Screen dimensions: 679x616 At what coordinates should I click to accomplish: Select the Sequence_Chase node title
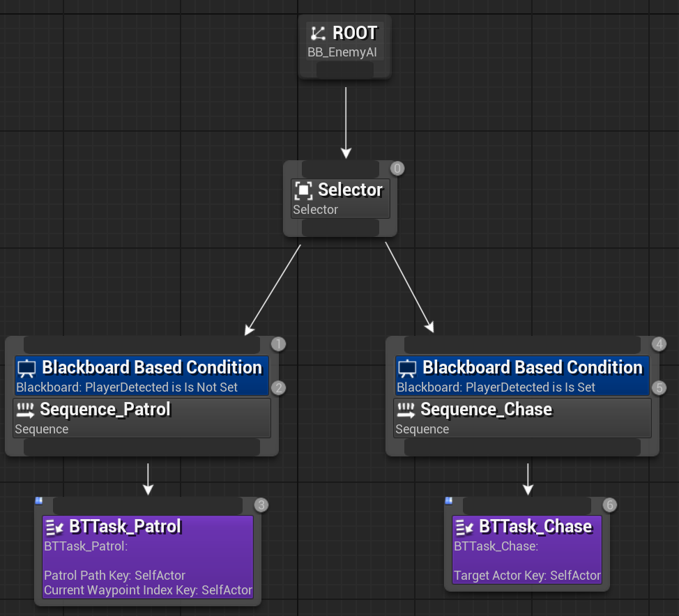(487, 410)
